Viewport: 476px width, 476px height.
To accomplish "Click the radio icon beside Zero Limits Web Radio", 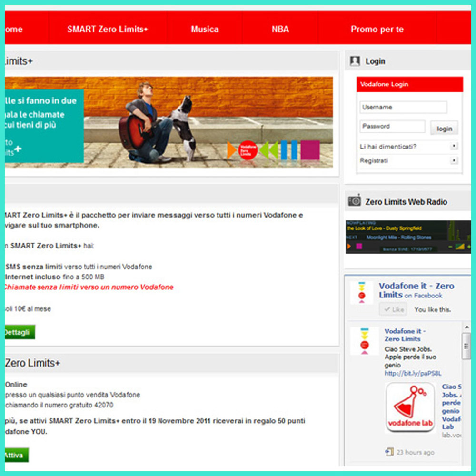I will coord(354,201).
